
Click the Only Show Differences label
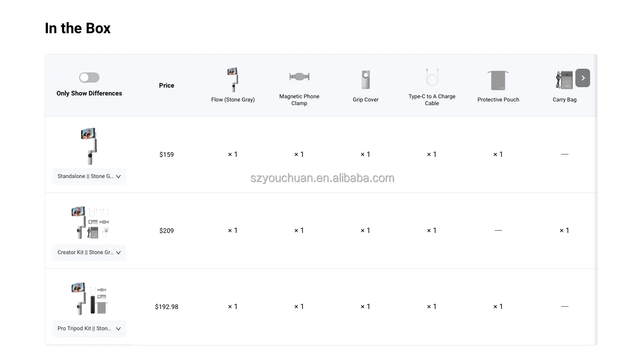(89, 93)
